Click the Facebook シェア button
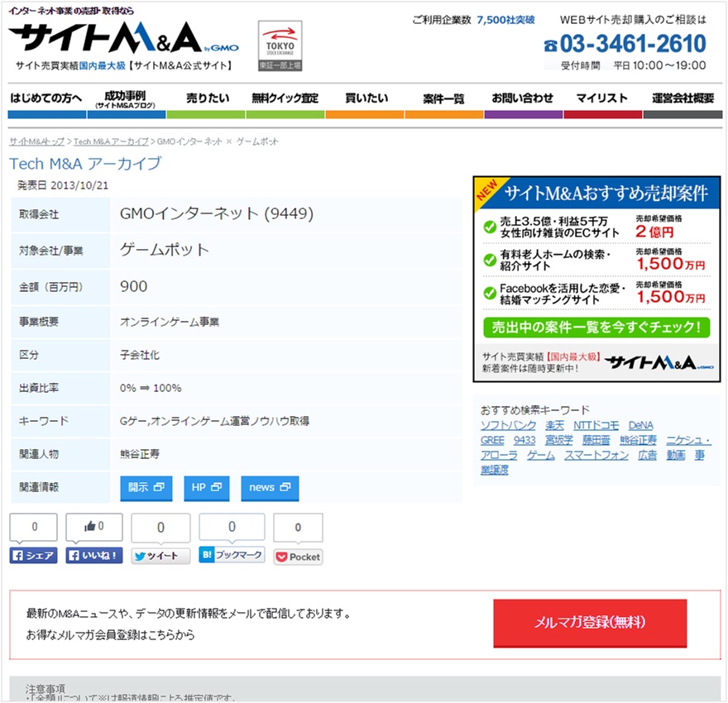This screenshot has width=728, height=703. click(x=33, y=556)
